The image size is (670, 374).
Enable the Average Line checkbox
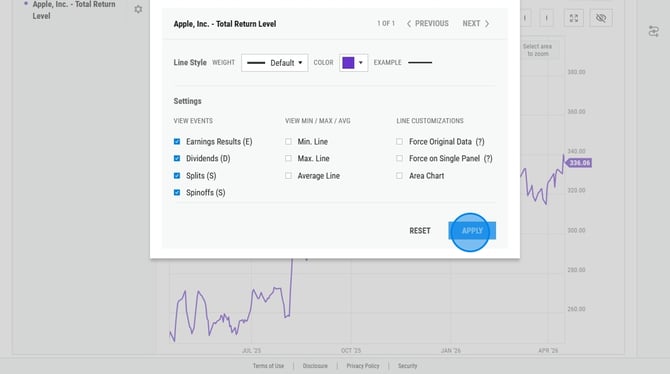pos(288,176)
